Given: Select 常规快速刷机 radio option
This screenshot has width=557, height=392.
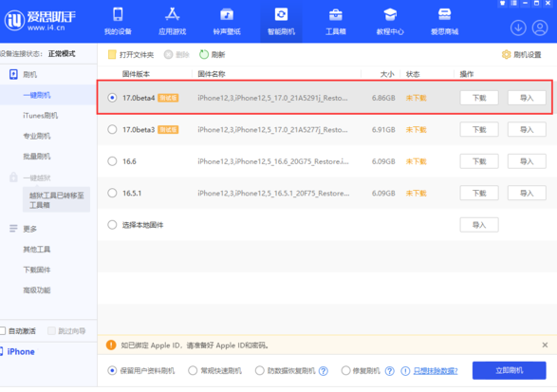Looking at the screenshot, I should (193, 371).
